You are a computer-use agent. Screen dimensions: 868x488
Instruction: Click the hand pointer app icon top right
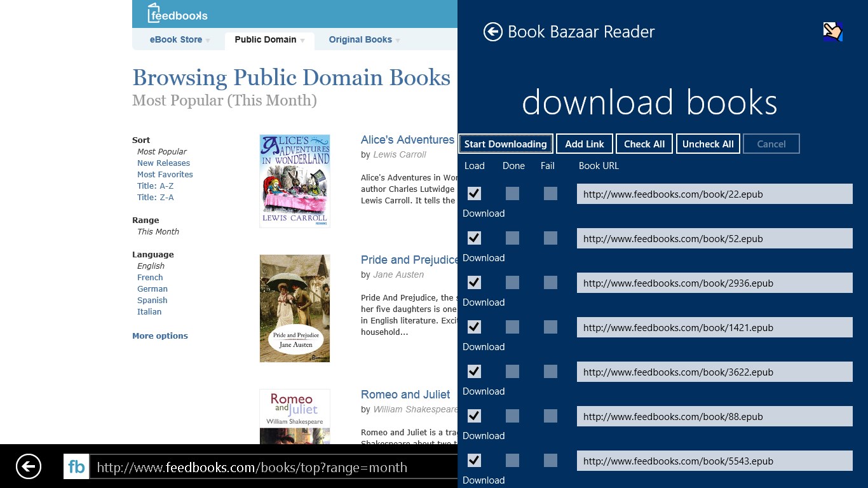[832, 30]
